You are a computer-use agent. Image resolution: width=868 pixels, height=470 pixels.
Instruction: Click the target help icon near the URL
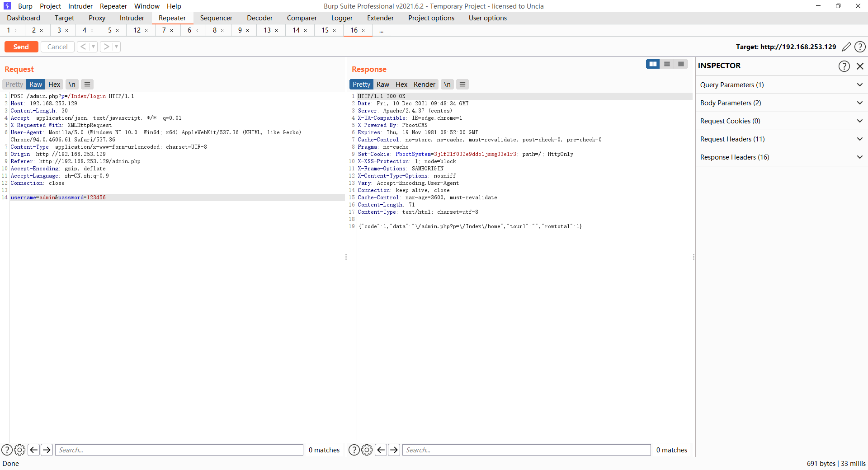(x=860, y=47)
